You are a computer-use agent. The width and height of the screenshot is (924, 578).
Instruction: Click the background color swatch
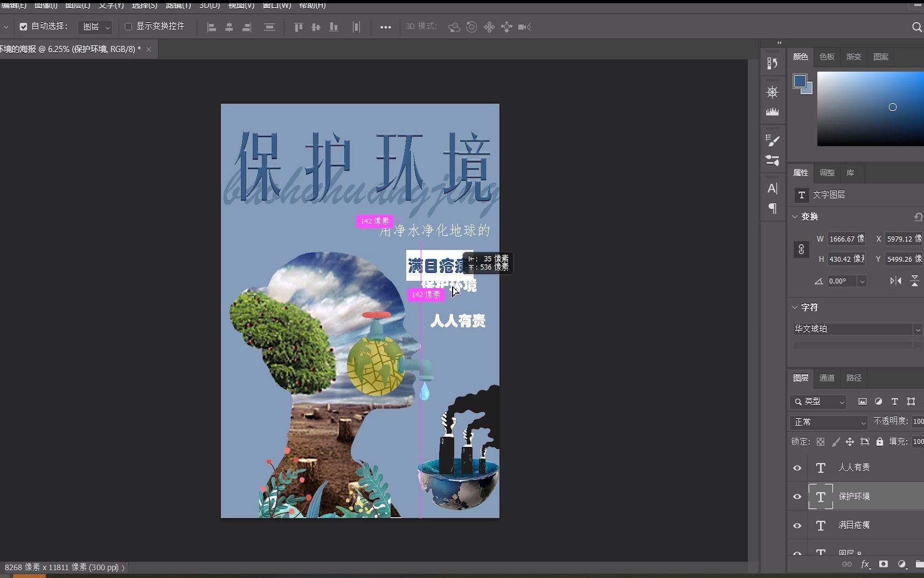tap(808, 90)
